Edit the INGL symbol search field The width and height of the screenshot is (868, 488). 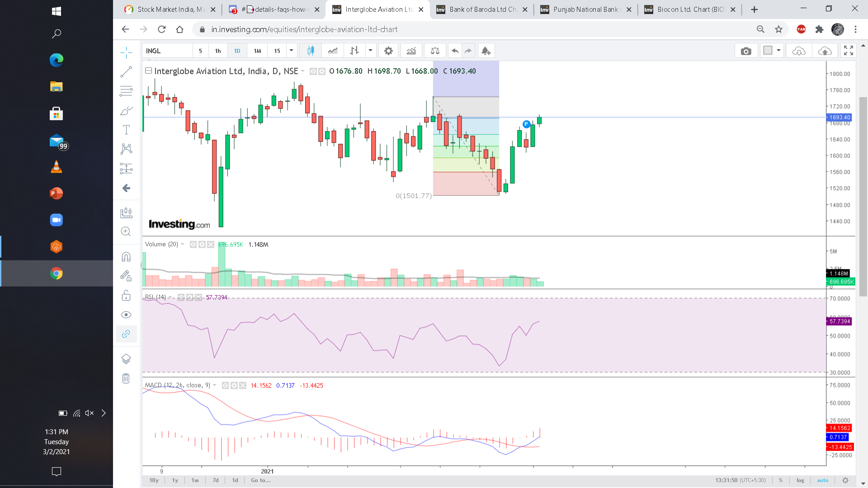(x=167, y=51)
